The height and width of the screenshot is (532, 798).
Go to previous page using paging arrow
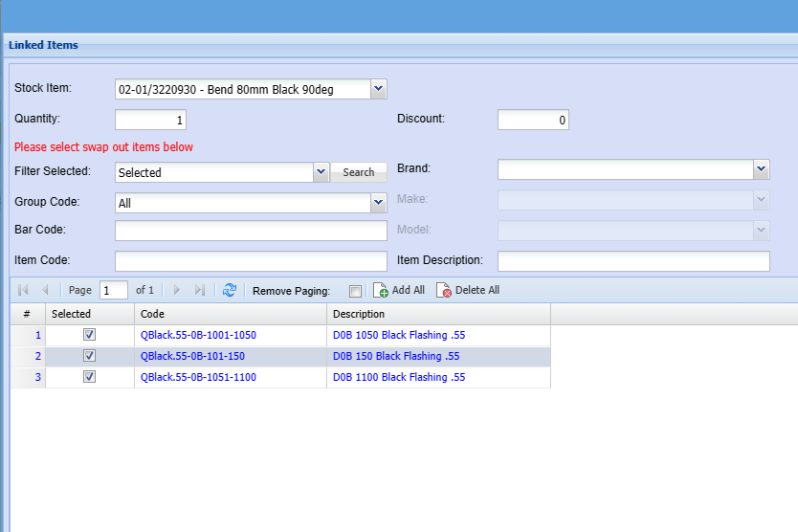coord(45,290)
